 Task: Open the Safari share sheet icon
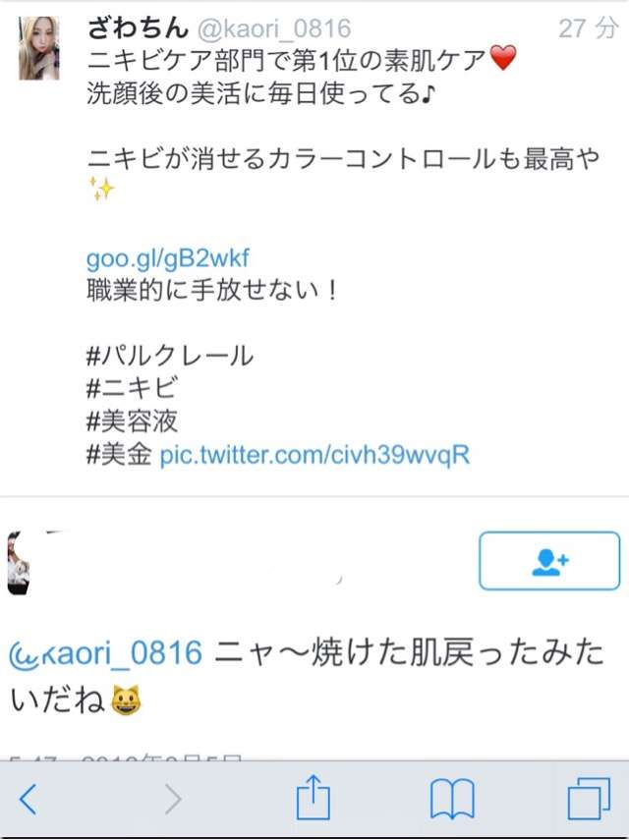point(314,797)
